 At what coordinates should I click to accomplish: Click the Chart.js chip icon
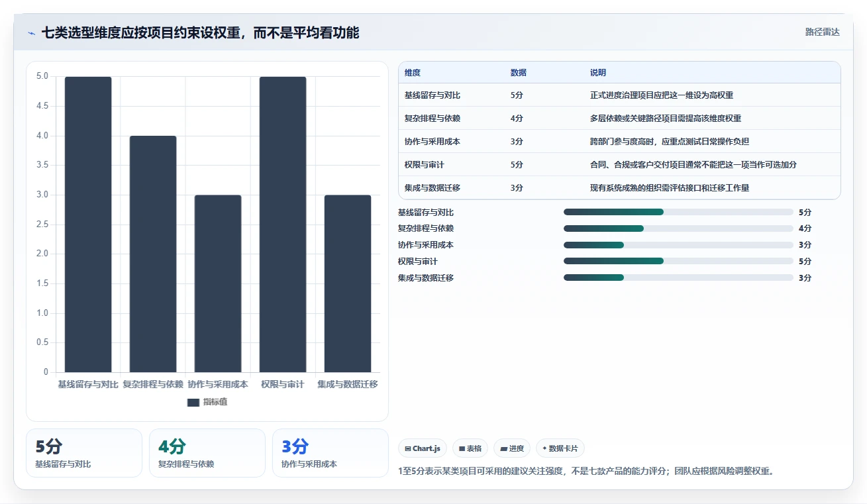pos(407,448)
